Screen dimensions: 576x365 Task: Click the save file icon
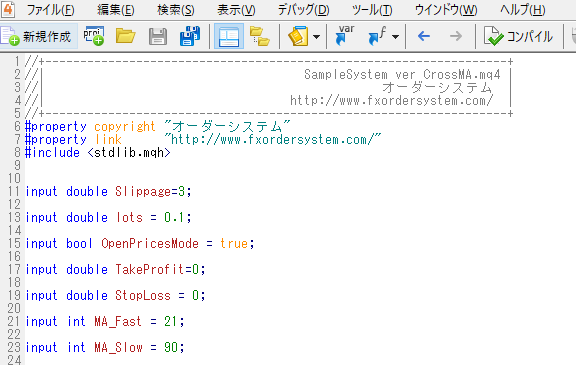pos(158,36)
